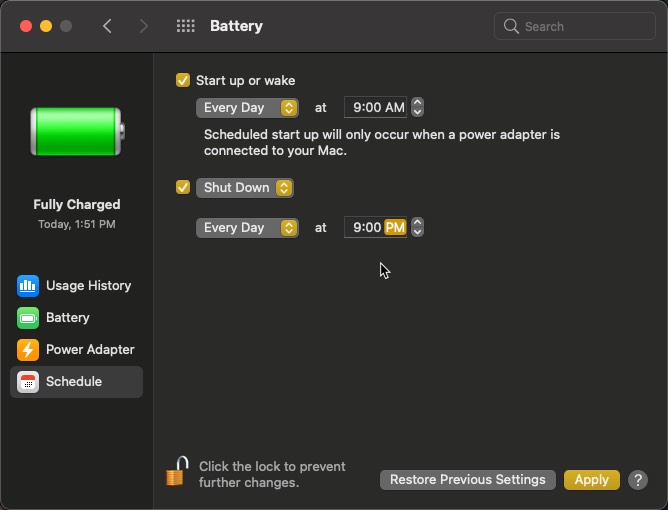Viewport: 668px width, 510px height.
Task: Select the Usage History sidebar item
Action: coord(77,285)
